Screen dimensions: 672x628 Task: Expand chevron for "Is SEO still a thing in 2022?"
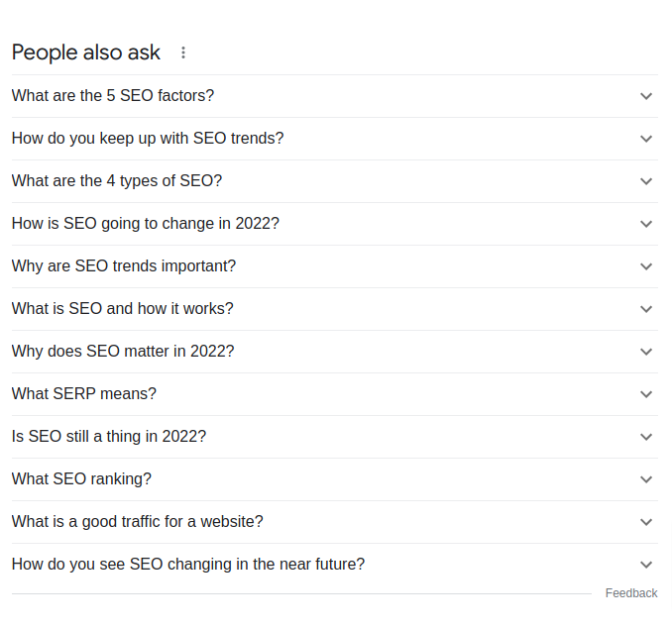coord(646,437)
